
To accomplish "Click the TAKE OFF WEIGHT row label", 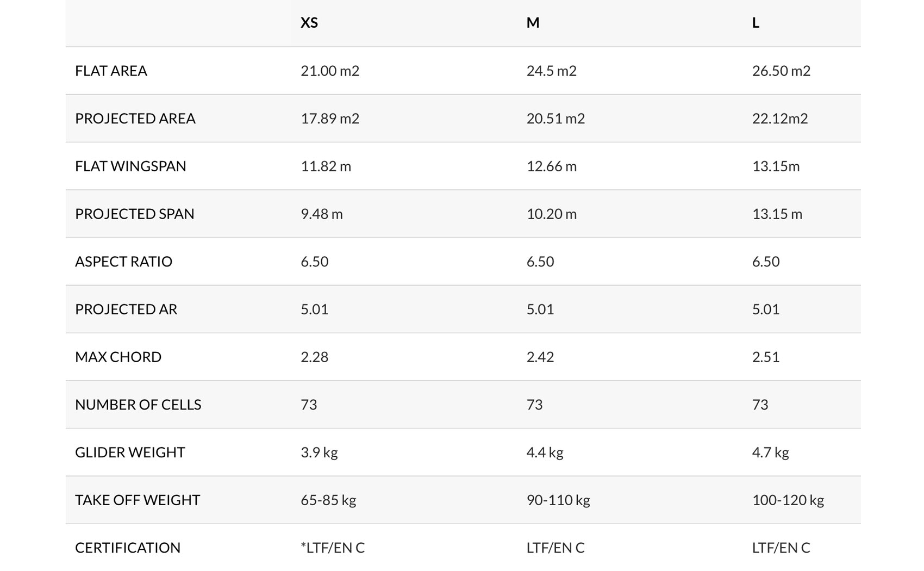I will (138, 500).
